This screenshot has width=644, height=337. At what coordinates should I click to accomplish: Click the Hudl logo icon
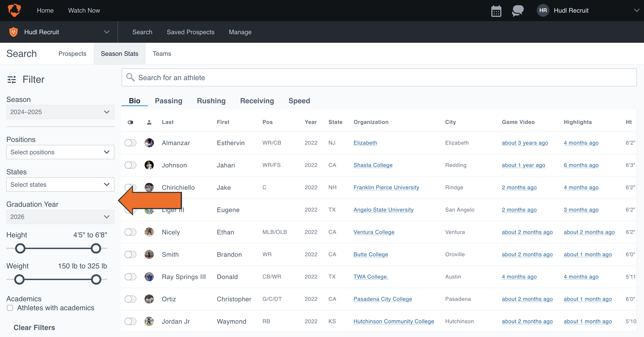14,10
